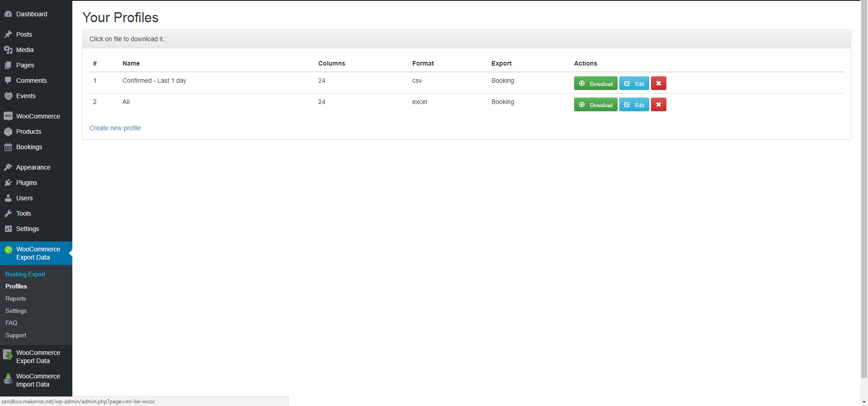
Task: Click the page vertical scrollbar
Action: [x=864, y=190]
